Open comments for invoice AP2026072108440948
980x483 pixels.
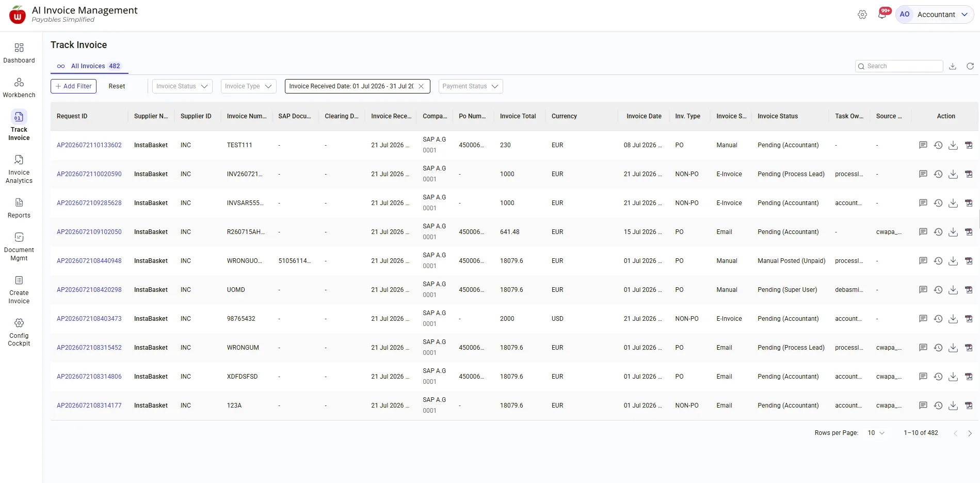pyautogui.click(x=923, y=261)
